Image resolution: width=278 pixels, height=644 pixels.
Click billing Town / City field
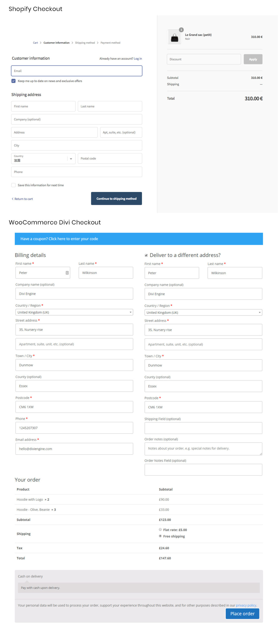point(74,365)
